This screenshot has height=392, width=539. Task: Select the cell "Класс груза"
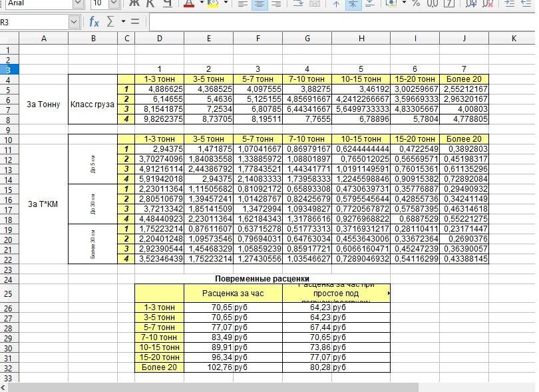coord(92,104)
